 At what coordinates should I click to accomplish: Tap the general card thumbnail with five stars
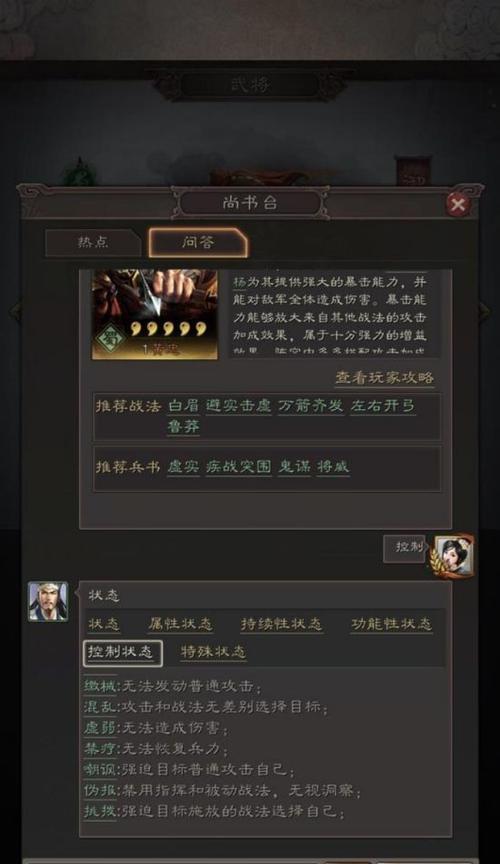coord(155,314)
